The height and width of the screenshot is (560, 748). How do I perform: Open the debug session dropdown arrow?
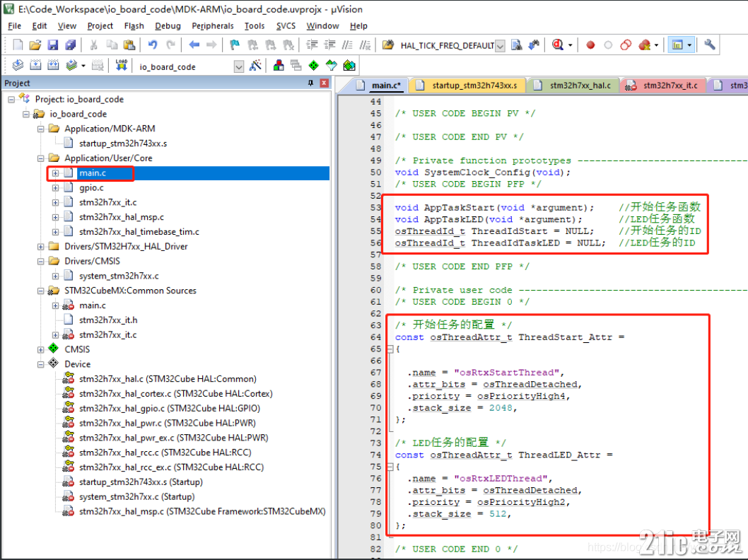[571, 45]
